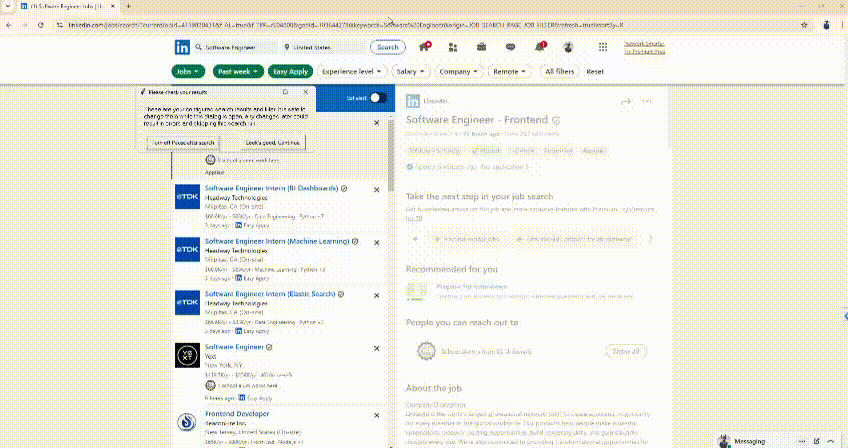848x448 pixels.
Task: Expand the Experience level dropdown
Action: (x=352, y=72)
